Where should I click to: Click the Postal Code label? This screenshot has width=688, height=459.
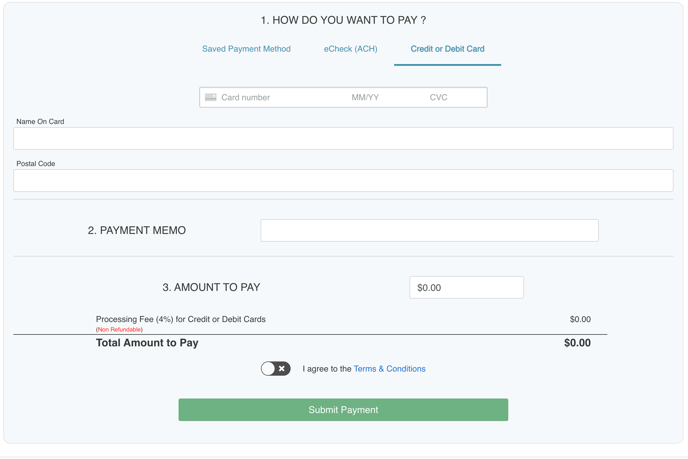(36, 164)
